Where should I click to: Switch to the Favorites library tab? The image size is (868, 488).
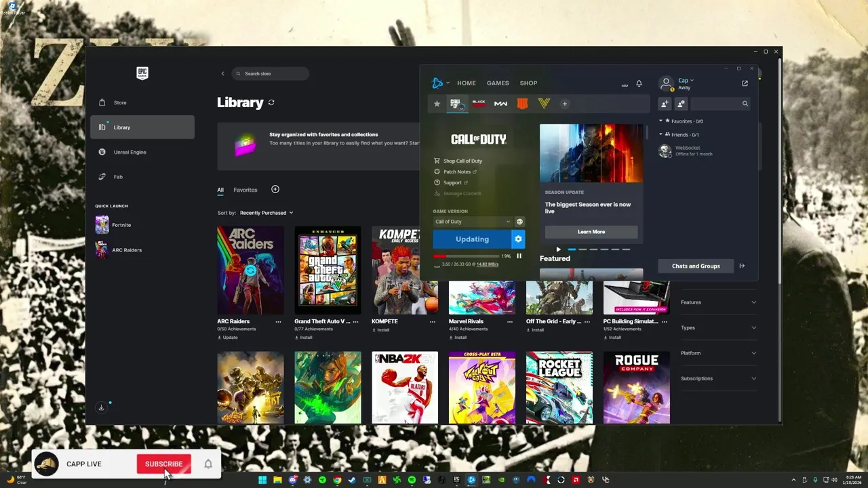point(245,190)
